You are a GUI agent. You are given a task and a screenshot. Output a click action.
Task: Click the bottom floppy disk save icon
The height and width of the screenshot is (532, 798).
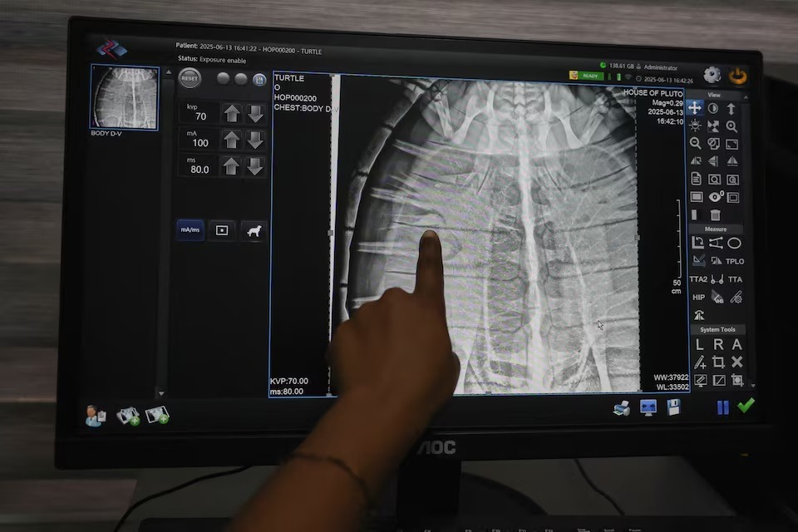673,407
